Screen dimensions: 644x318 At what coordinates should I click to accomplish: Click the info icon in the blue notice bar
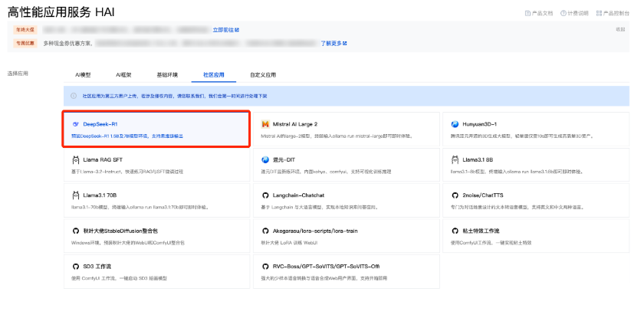click(x=74, y=96)
